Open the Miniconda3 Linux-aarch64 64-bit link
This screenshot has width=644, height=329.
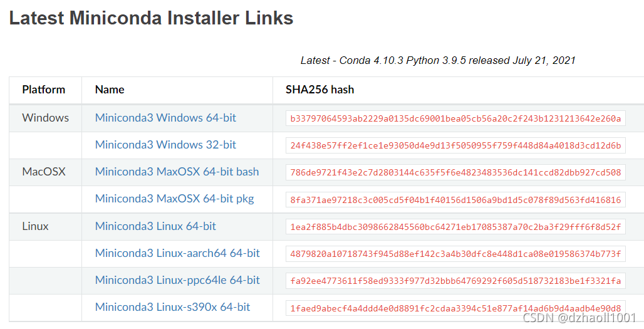(x=177, y=253)
